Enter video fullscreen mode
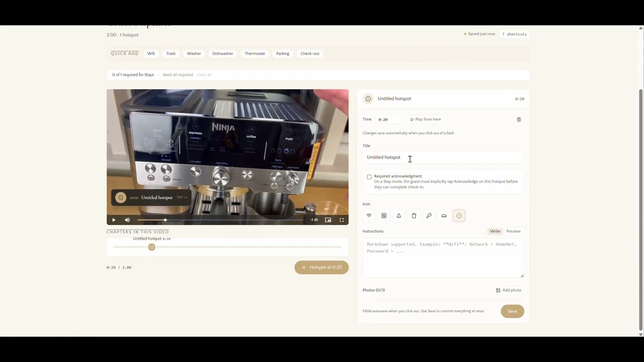644x362 pixels. coord(342,220)
